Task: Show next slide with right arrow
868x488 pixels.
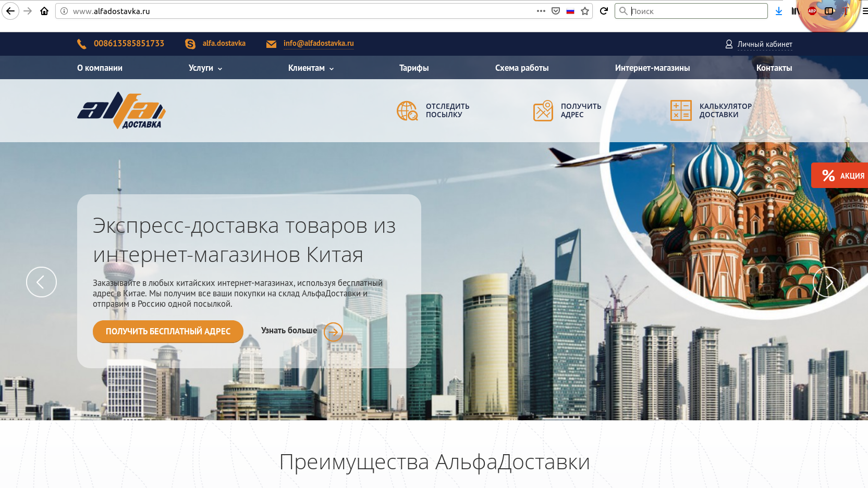Action: pos(828,282)
